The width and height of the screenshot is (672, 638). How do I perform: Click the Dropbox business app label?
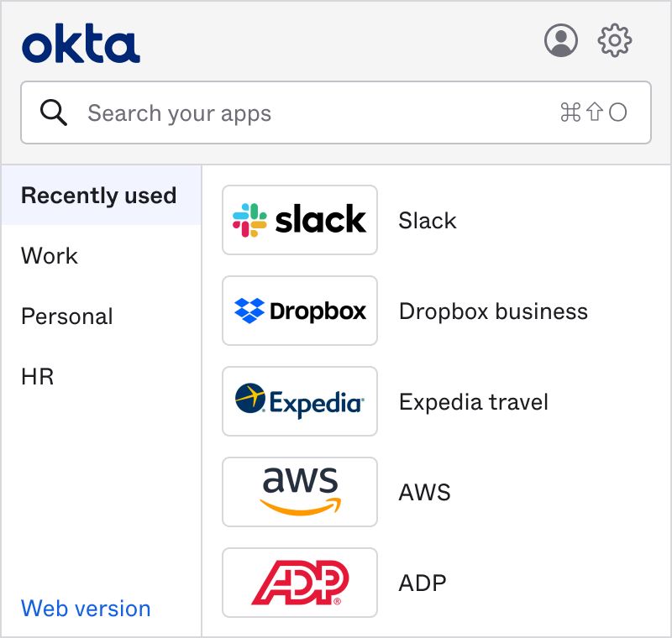493,311
